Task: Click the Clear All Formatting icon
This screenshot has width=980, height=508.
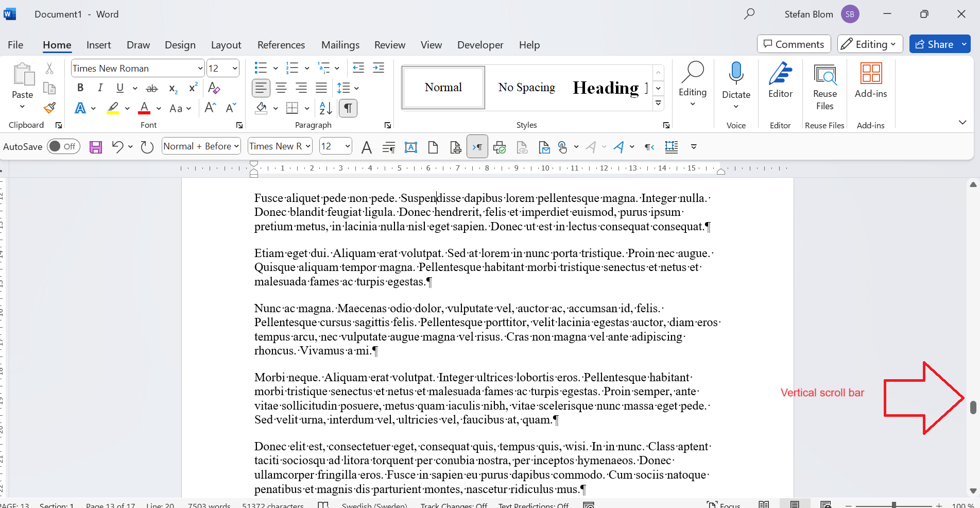Action: click(x=214, y=88)
